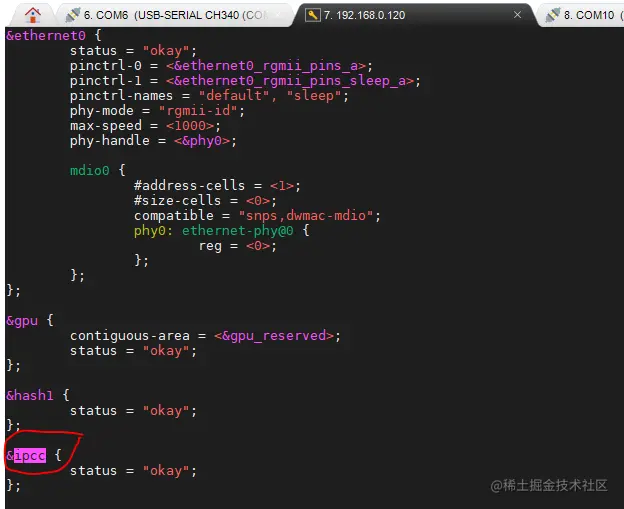Click "okay" status under &ethernet0
Viewport: 624px width, 509px height.
[166, 51]
